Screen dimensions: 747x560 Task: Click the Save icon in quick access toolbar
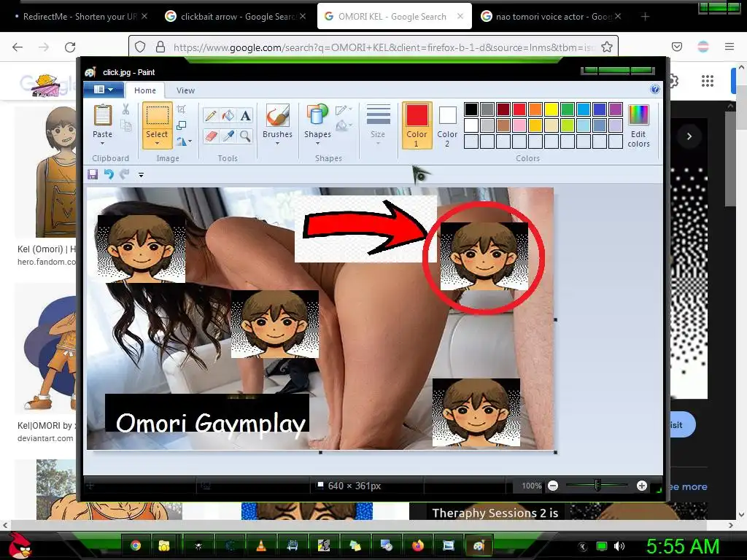tap(93, 174)
